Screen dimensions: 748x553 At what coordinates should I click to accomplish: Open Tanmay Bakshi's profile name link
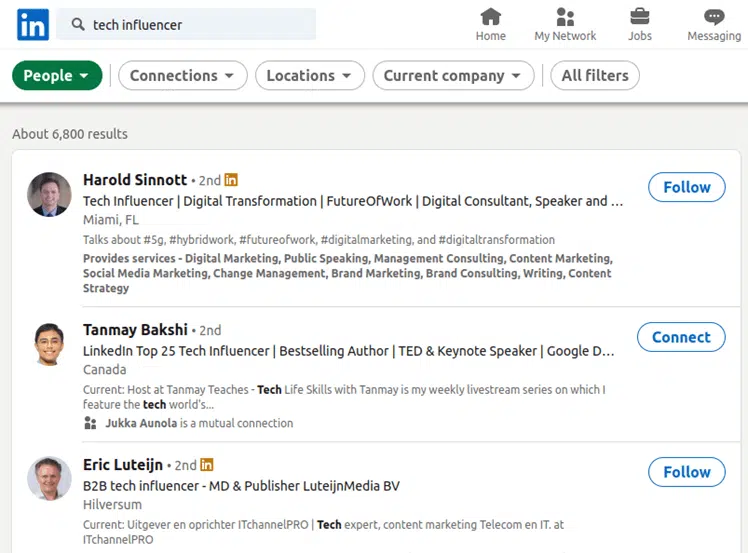(x=135, y=330)
